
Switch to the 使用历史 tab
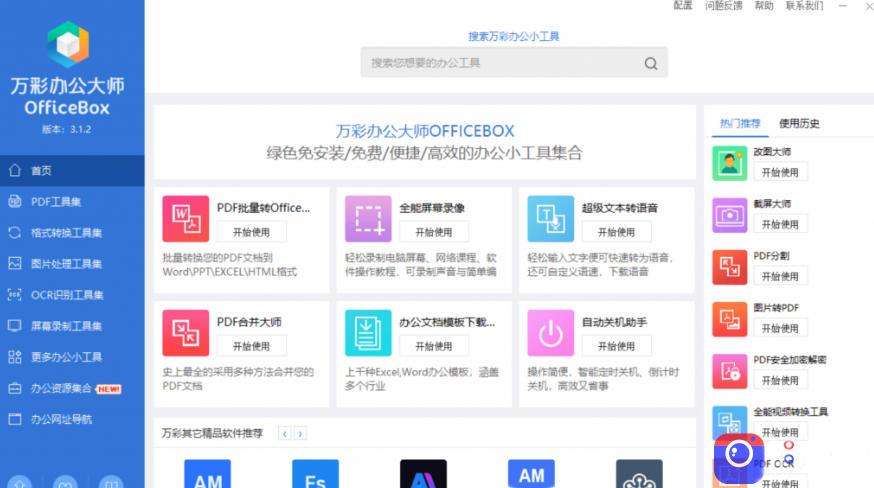[799, 123]
